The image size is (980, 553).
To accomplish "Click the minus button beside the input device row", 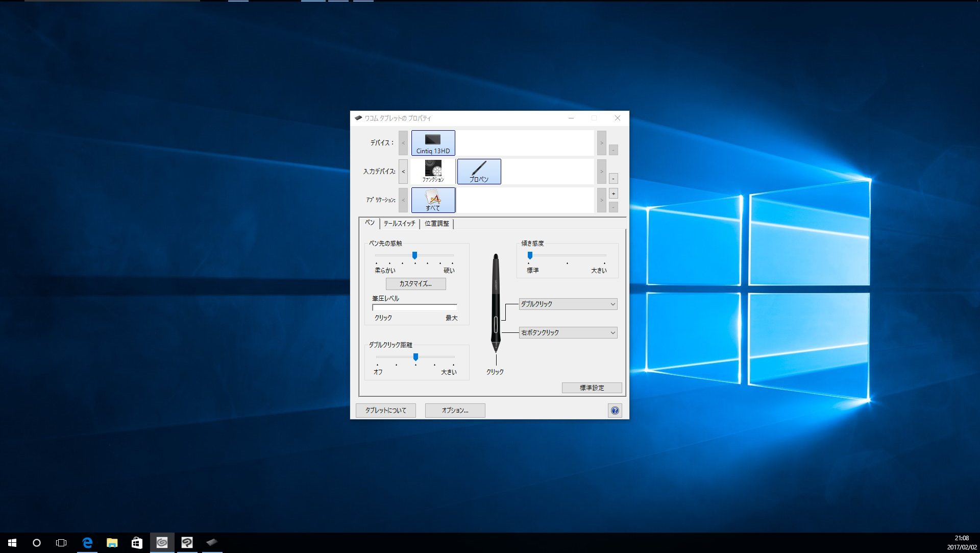I will click(614, 179).
